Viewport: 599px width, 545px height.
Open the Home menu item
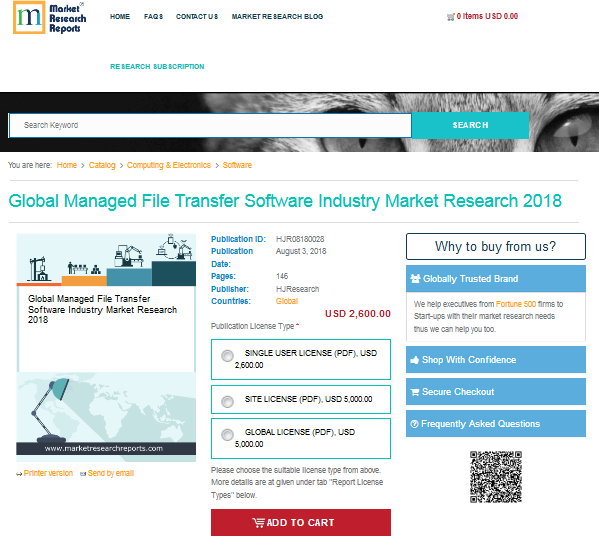tap(120, 17)
